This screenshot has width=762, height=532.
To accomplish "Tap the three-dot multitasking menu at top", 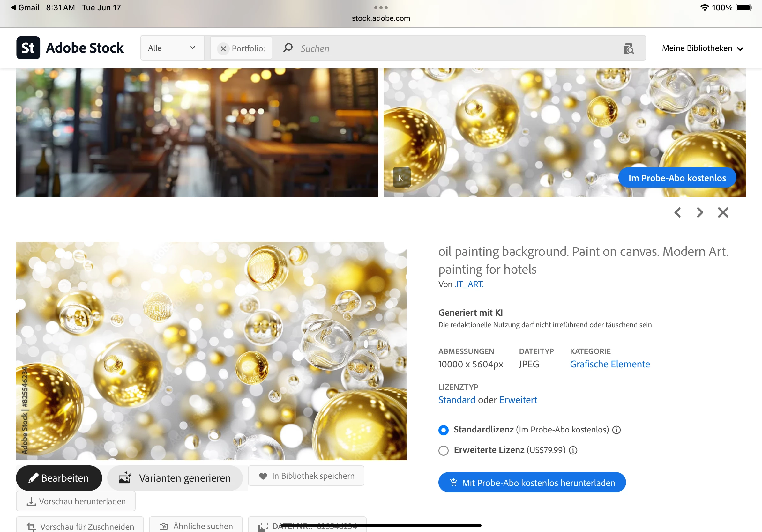I will 381,7.
